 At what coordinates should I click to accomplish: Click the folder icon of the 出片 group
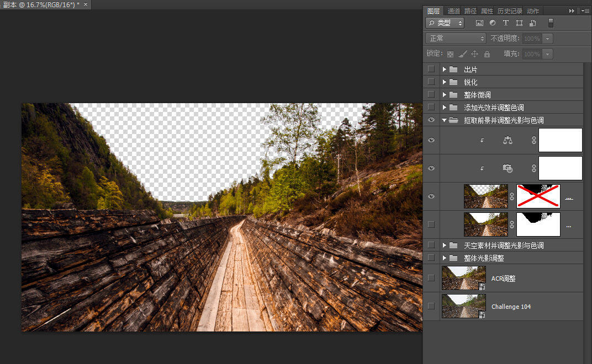[453, 69]
